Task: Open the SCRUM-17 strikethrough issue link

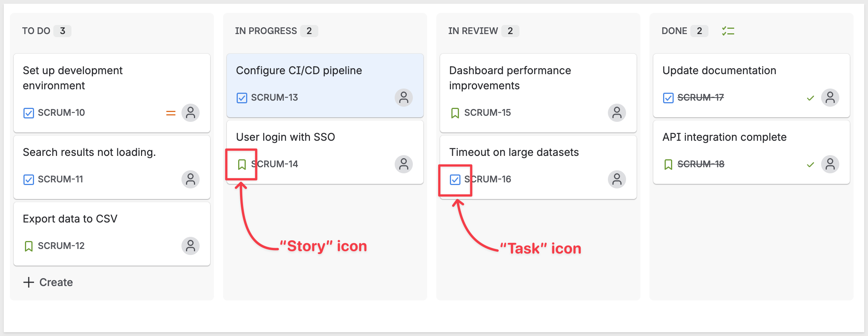Action: 701,98
